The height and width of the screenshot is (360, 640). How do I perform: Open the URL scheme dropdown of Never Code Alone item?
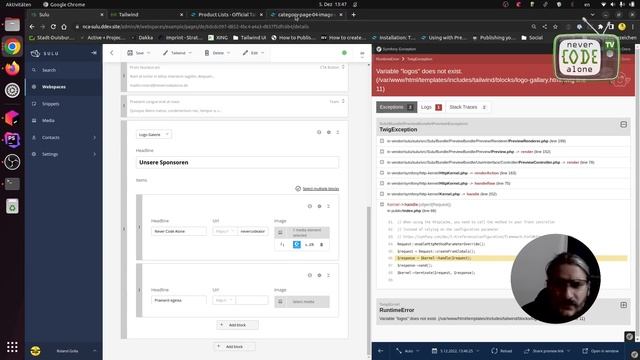tap(224, 231)
